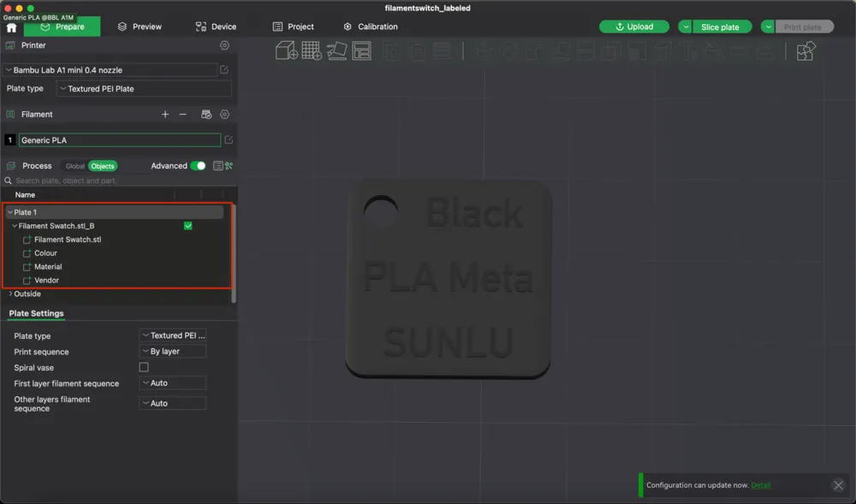856x504 pixels.
Task: Open the Assembly view puzzle icon
Action: [x=805, y=51]
